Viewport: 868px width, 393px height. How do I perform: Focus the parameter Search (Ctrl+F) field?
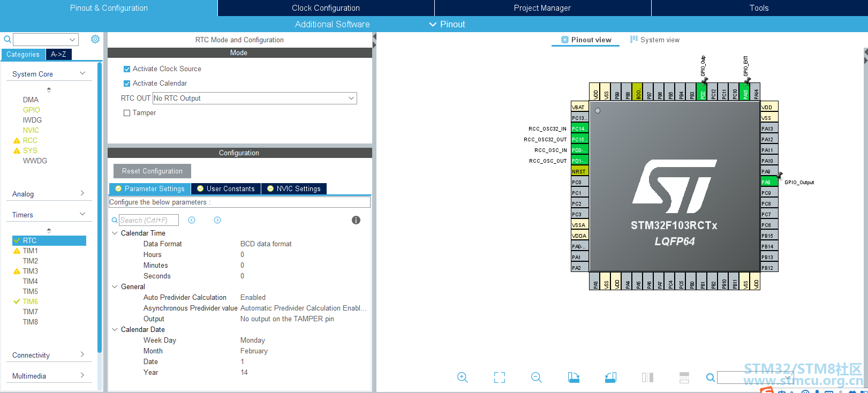(x=148, y=220)
